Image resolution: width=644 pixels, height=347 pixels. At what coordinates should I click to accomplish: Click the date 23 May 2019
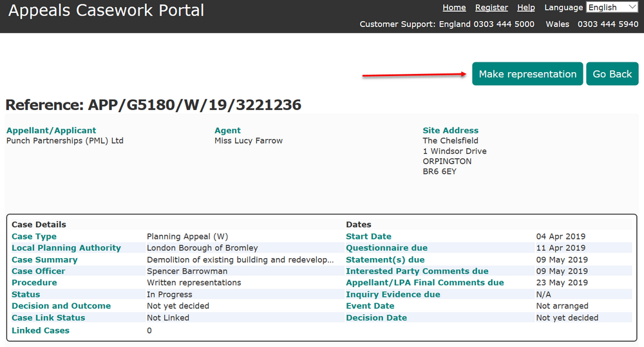(x=562, y=283)
